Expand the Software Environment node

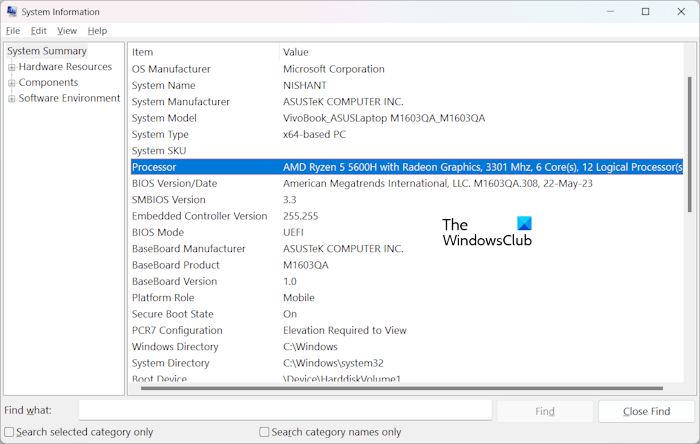coord(12,99)
